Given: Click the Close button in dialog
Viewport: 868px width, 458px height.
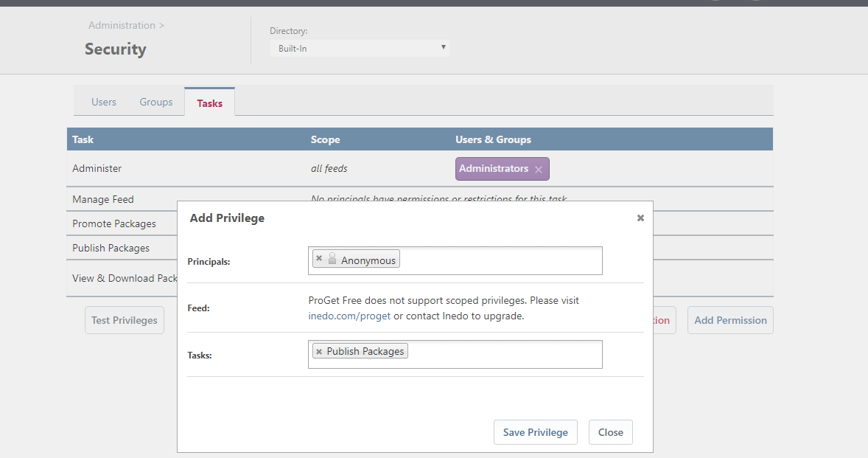Looking at the screenshot, I should (x=611, y=432).
